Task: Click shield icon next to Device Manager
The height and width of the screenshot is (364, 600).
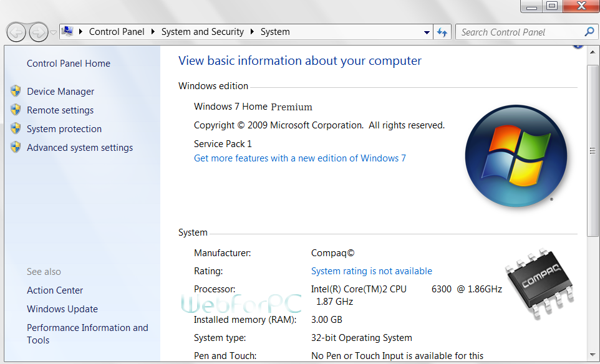Action: point(16,91)
